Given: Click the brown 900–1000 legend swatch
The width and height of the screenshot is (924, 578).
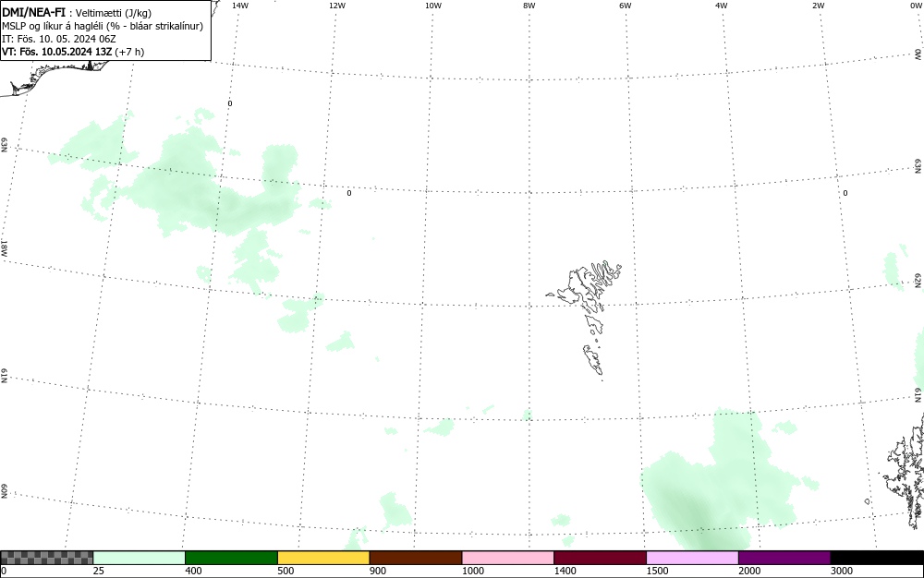Looking at the screenshot, I should pos(416,558).
